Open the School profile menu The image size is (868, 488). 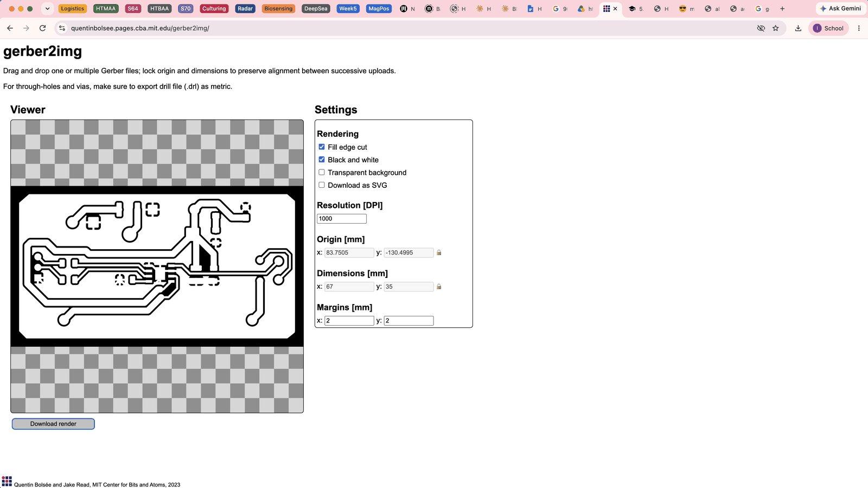point(828,28)
